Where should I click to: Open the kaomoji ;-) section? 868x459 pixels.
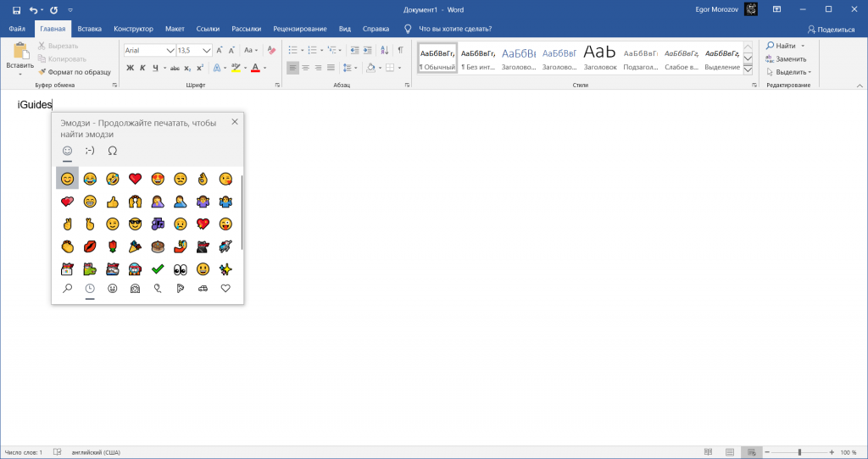click(90, 151)
